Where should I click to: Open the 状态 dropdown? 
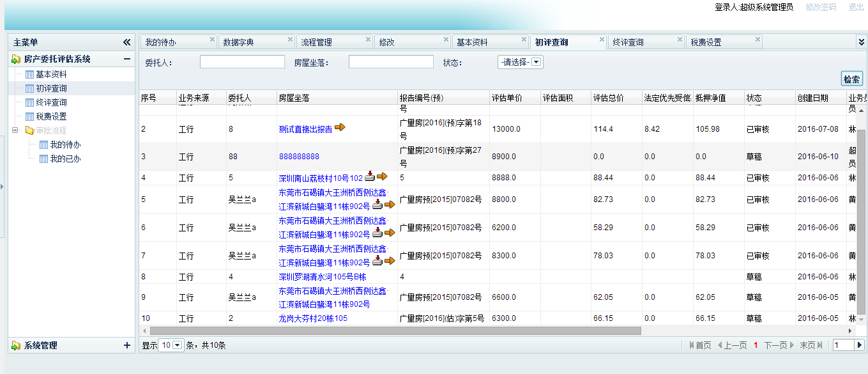tap(537, 63)
